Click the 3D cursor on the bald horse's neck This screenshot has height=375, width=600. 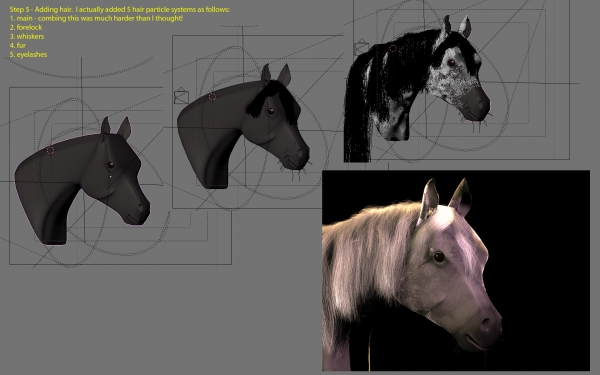pos(50,150)
